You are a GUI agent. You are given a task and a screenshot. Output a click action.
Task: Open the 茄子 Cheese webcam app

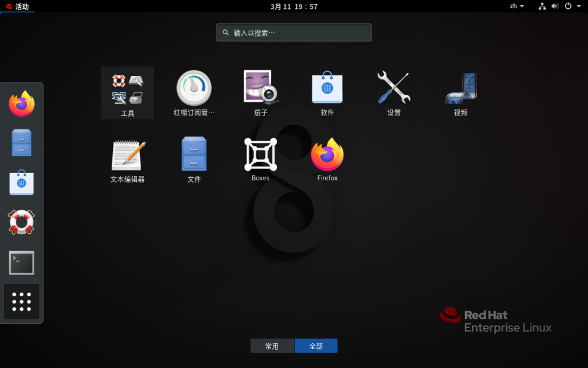[260, 93]
